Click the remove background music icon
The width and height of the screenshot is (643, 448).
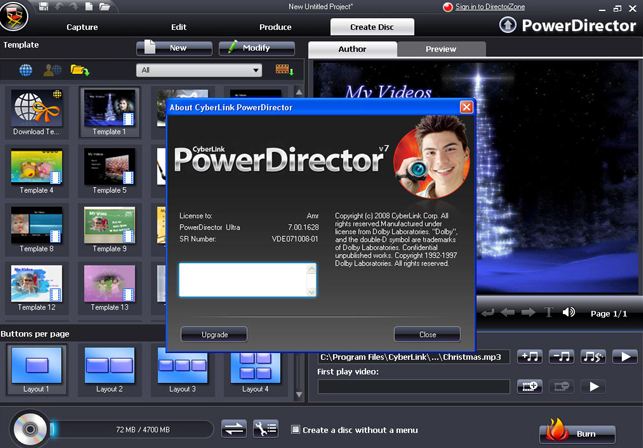pyautogui.click(x=561, y=357)
